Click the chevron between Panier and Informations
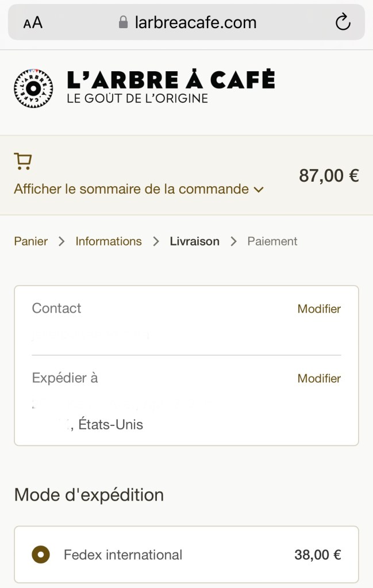 [x=61, y=241]
